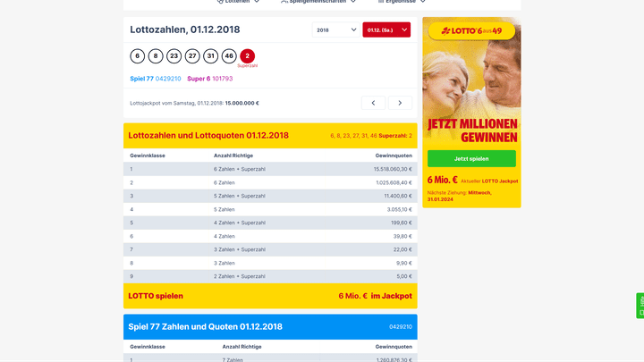Click the 15.000.000 € jackpot amount

point(241,103)
